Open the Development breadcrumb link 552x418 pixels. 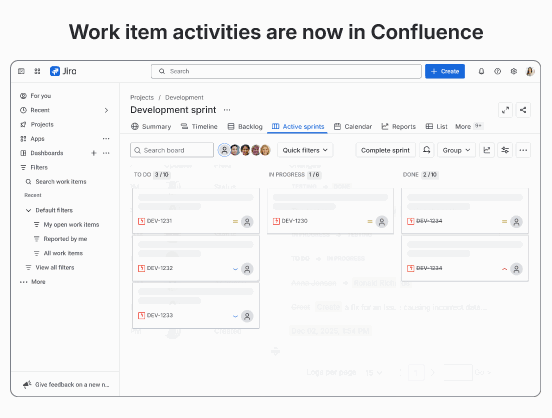tap(184, 98)
